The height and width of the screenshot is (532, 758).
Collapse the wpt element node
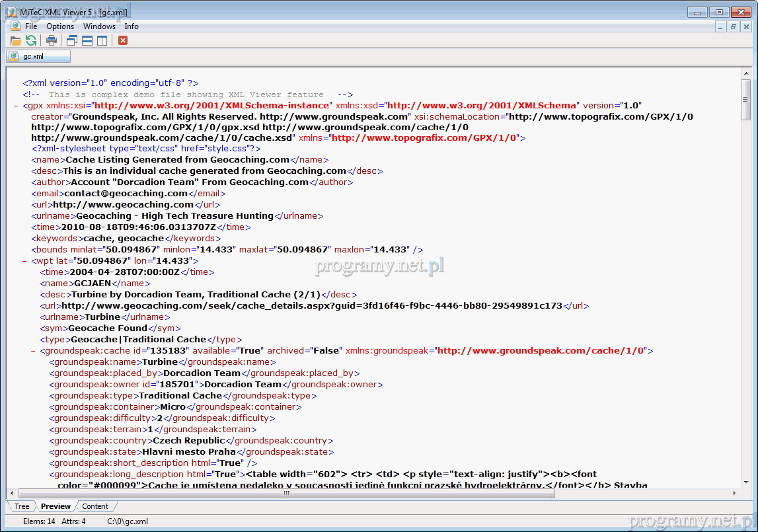(24, 261)
